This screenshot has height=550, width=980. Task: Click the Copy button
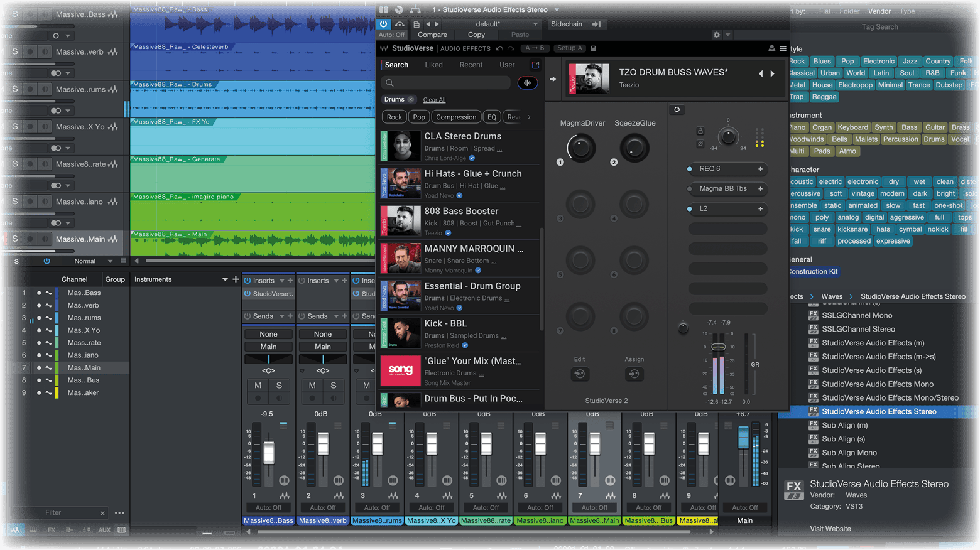coord(476,35)
